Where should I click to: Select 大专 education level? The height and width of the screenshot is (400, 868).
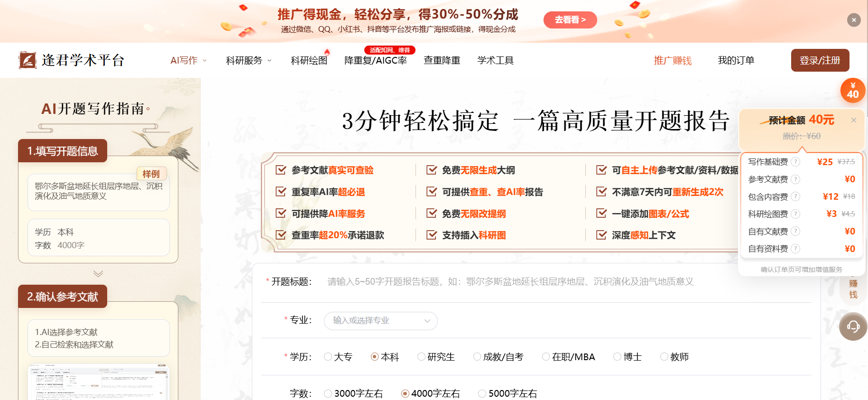pyautogui.click(x=338, y=357)
